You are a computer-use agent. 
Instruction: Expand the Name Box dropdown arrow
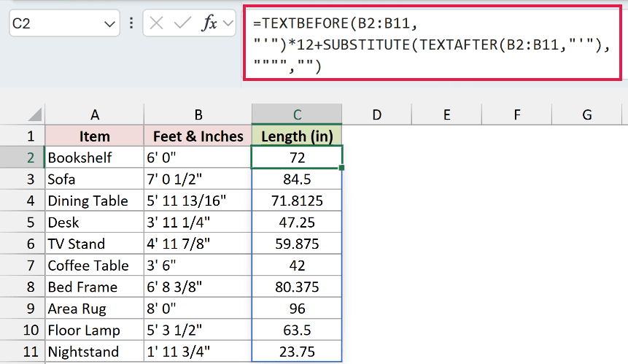click(x=109, y=24)
